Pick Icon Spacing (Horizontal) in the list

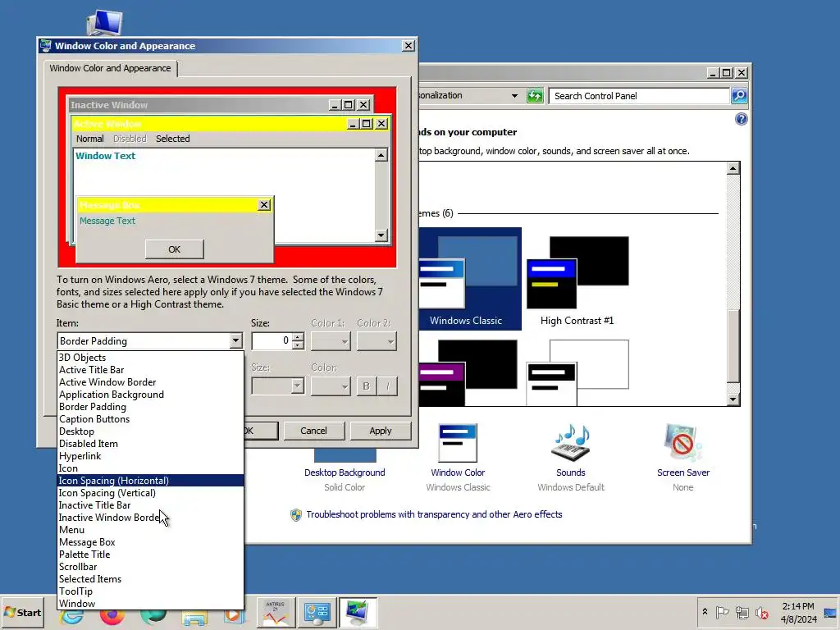151,481
